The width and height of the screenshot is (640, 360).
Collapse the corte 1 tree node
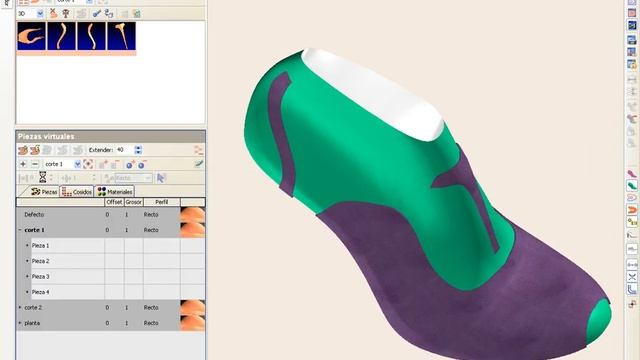[x=20, y=230]
